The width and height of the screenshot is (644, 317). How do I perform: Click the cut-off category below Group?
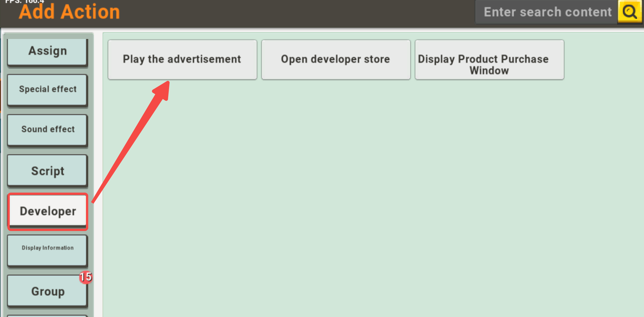tap(48, 316)
